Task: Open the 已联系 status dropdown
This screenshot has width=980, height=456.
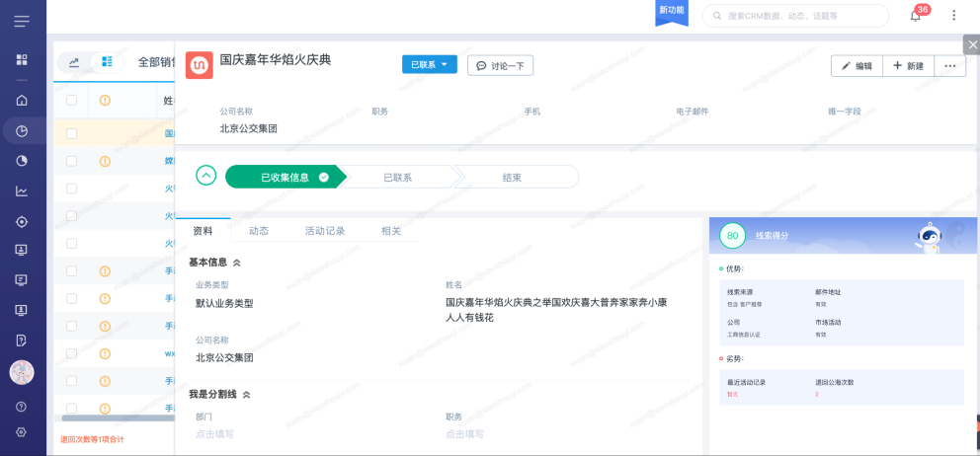Action: [430, 65]
